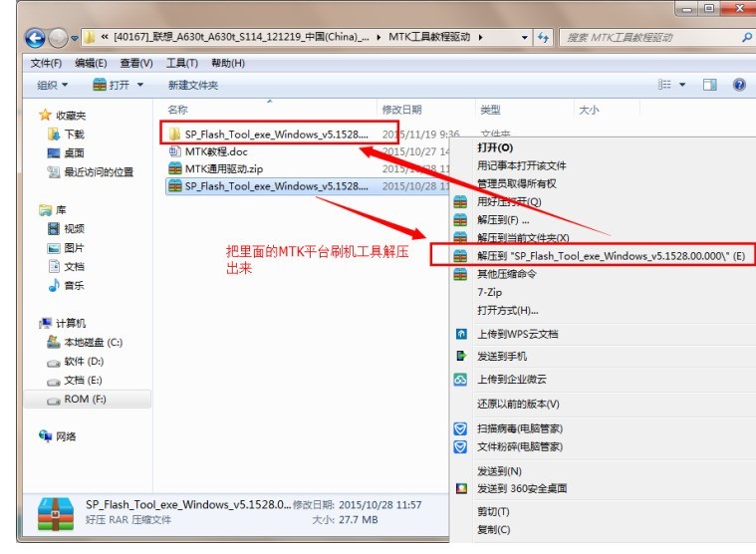
Task: Choose 复制(C) in the context menu
Action: (x=493, y=529)
